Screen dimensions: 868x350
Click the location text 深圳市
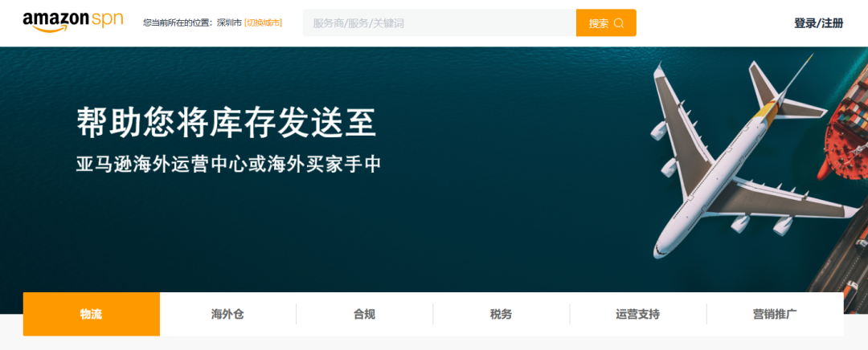[229, 22]
